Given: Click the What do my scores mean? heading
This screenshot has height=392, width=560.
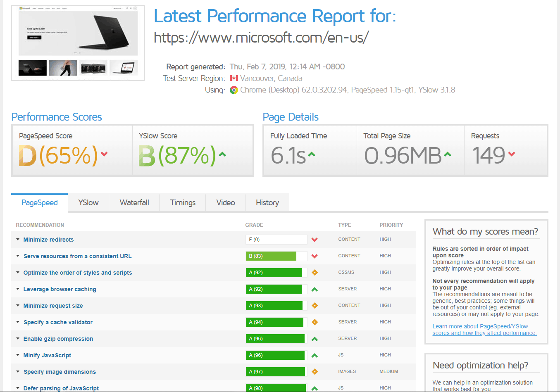Looking at the screenshot, I should click(x=486, y=231).
